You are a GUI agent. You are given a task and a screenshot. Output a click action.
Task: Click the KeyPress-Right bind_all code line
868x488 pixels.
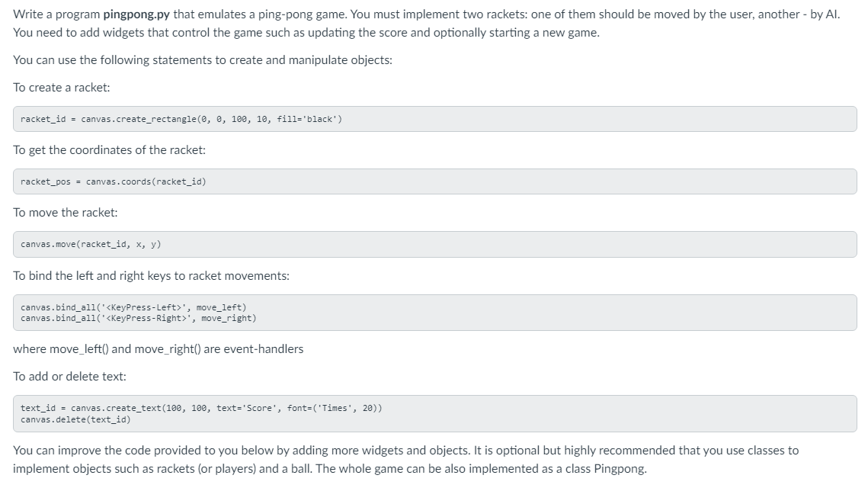138,318
